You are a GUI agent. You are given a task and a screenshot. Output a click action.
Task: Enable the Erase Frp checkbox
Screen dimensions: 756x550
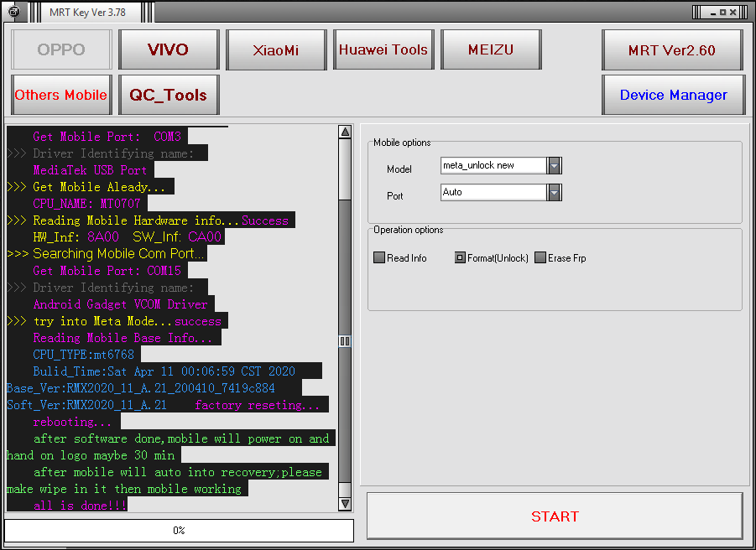point(540,257)
